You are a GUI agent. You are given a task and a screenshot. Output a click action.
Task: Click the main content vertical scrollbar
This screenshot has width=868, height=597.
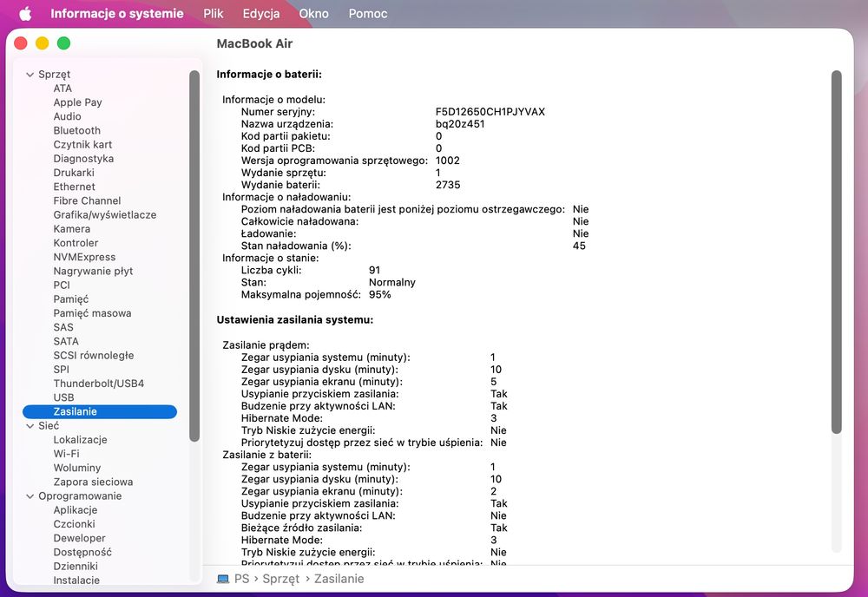pyautogui.click(x=836, y=252)
